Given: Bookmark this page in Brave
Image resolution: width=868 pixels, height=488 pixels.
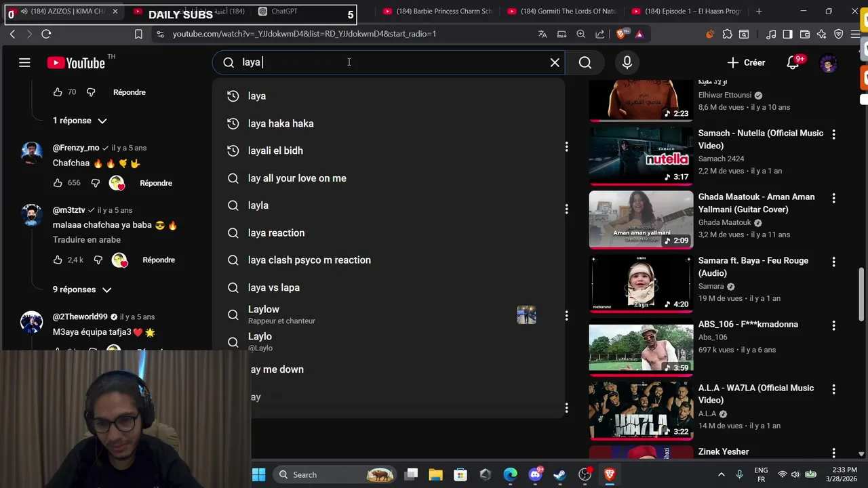Looking at the screenshot, I should (x=138, y=34).
